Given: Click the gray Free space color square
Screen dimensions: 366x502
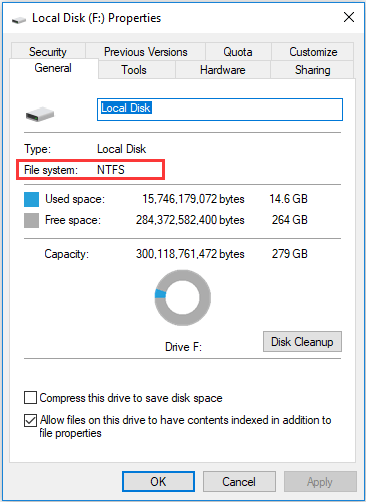Looking at the screenshot, I should pos(31,220).
